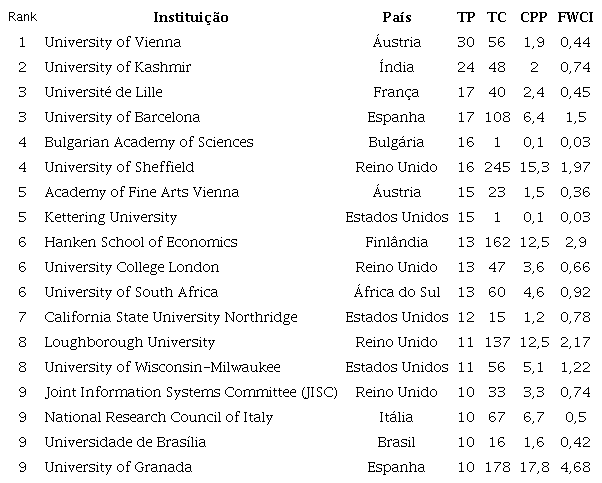Click the TP column header
Screen dimensions: 602x483
[466, 17]
